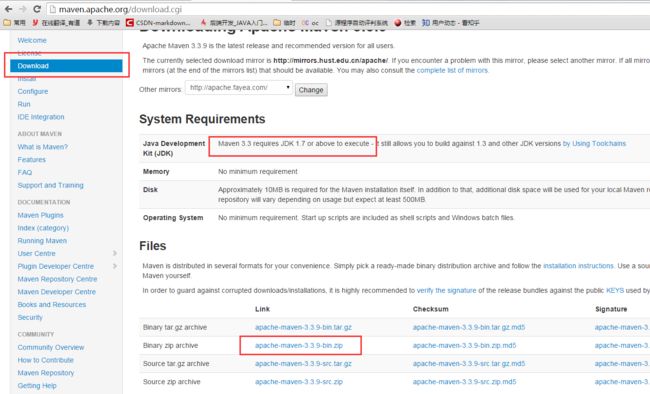Open Getting Help link

[37, 386]
